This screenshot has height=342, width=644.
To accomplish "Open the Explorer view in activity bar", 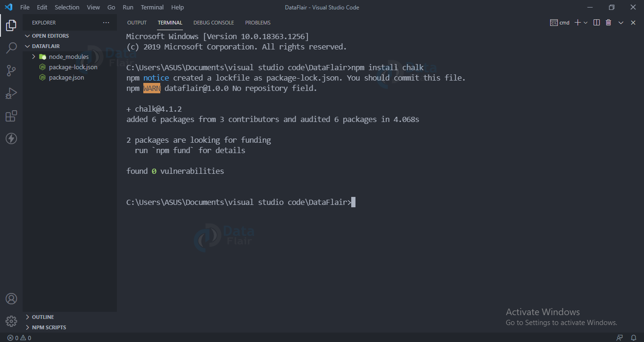I will click(11, 25).
